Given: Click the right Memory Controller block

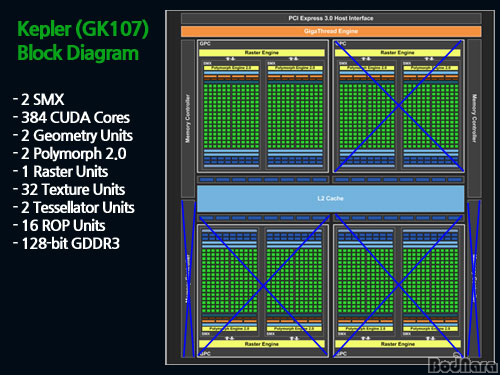Looking at the screenshot, I should click(x=474, y=118).
